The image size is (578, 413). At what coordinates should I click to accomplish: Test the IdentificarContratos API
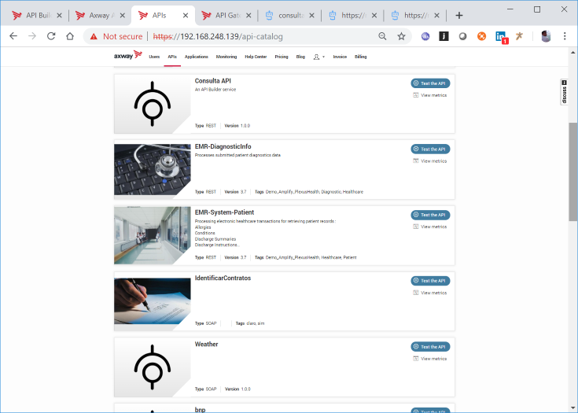coord(430,281)
